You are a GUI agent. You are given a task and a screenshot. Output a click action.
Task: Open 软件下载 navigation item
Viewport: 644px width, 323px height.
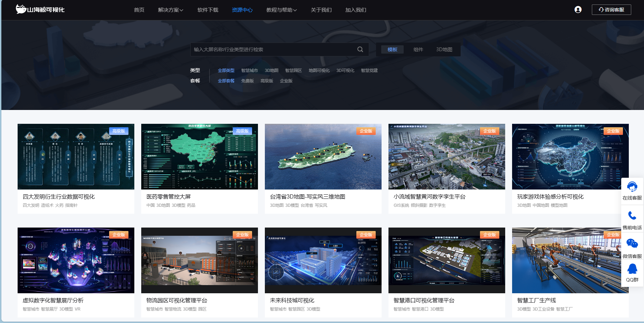point(208,10)
